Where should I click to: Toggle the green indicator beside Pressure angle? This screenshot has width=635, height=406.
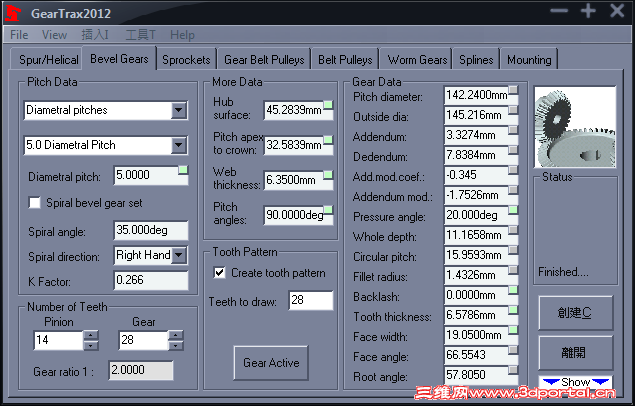[513, 210]
